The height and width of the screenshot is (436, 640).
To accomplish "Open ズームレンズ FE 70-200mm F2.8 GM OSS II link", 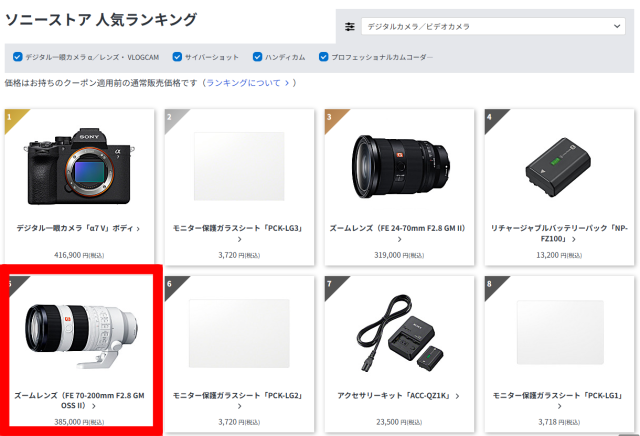I will tap(80, 401).
